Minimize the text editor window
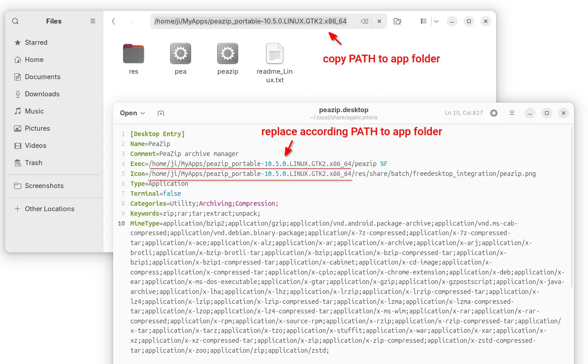588x364 pixels. (531, 113)
